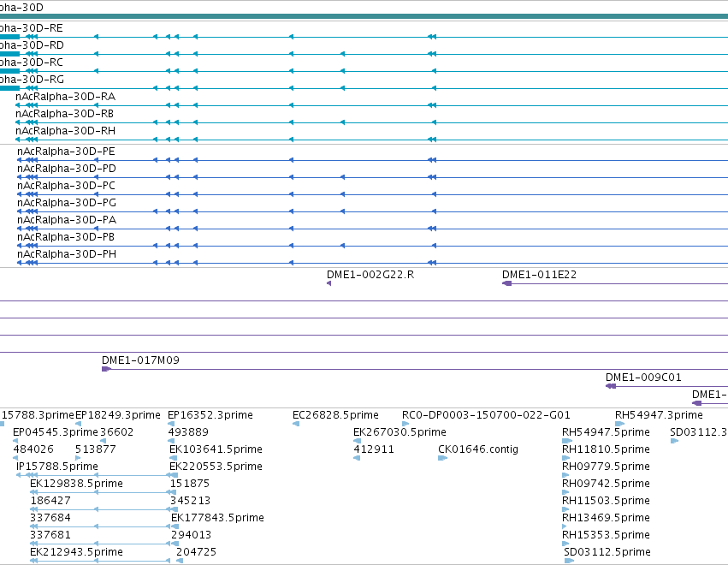This screenshot has width=728, height=565.
Task: Select EST label 345213
Action: click(191, 501)
